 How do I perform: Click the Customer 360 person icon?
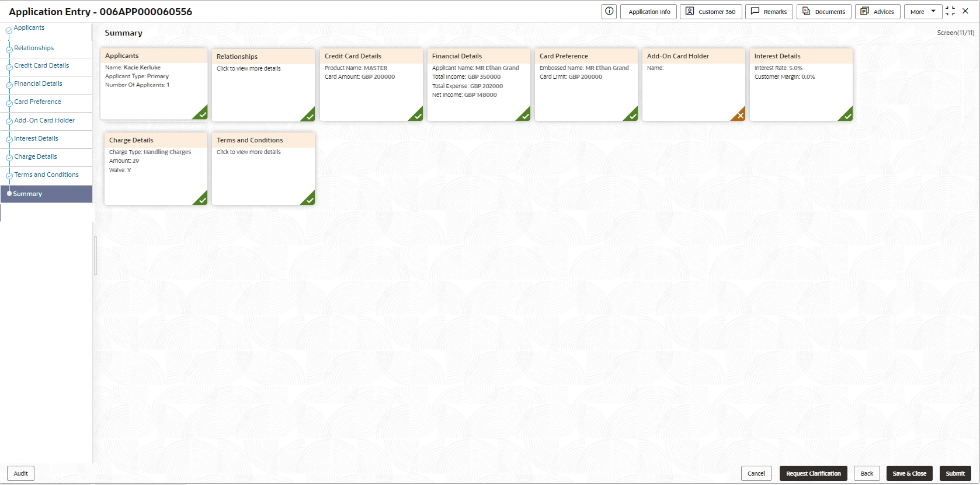[690, 12]
